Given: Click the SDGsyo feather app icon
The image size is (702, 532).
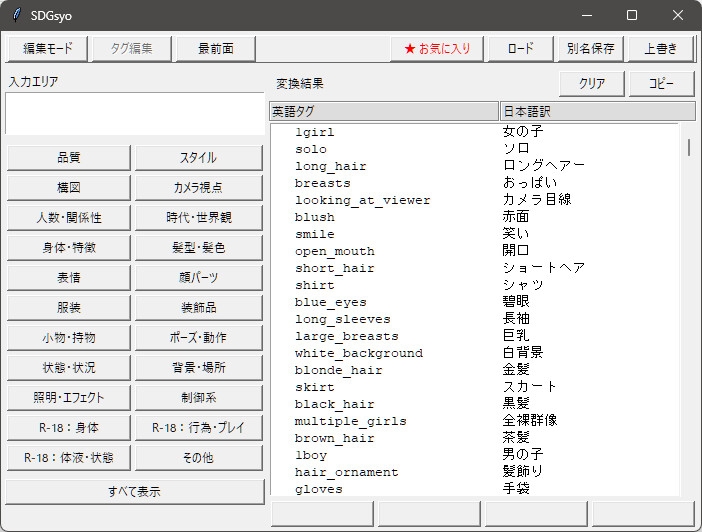Looking at the screenshot, I should coord(16,15).
